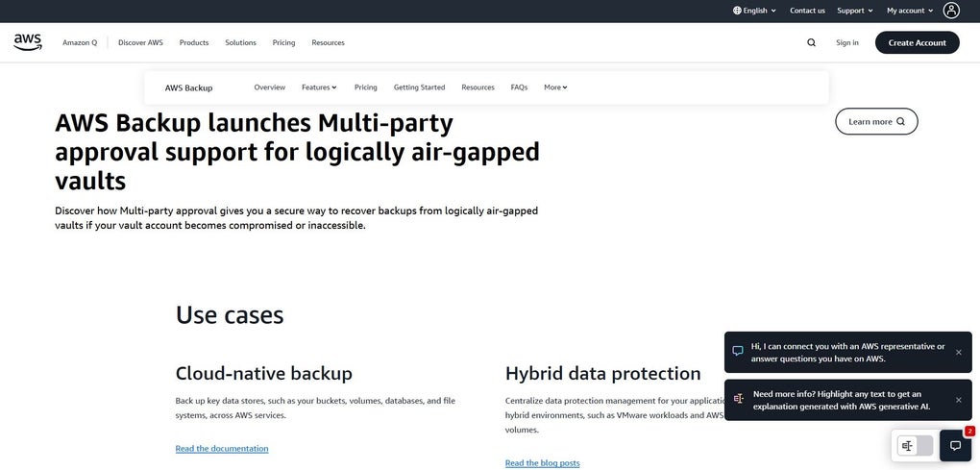Open the chat bubble button
The image size is (980, 470).
point(955,445)
